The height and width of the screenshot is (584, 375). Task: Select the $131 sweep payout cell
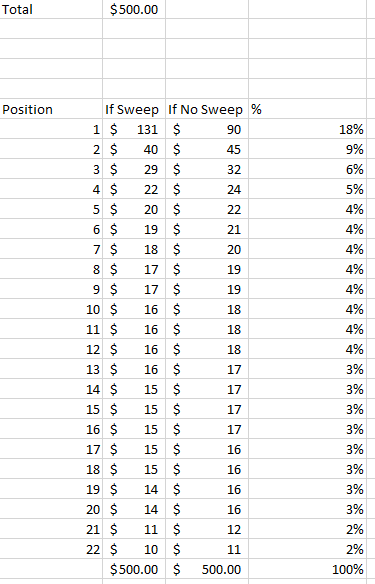pyautogui.click(x=134, y=129)
